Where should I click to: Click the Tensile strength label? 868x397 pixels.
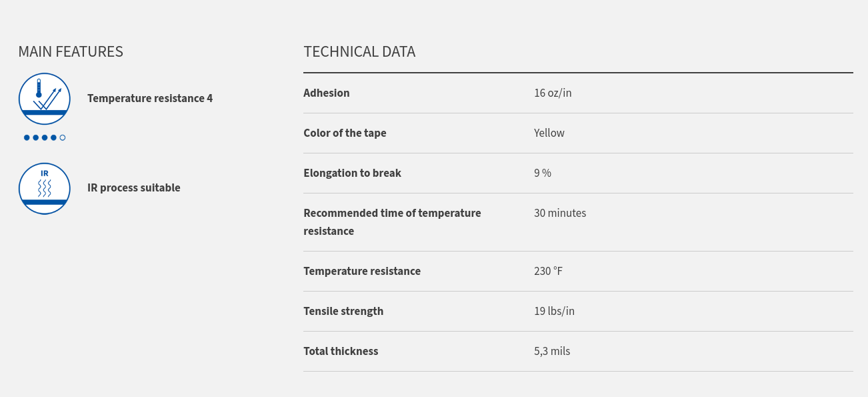point(343,311)
